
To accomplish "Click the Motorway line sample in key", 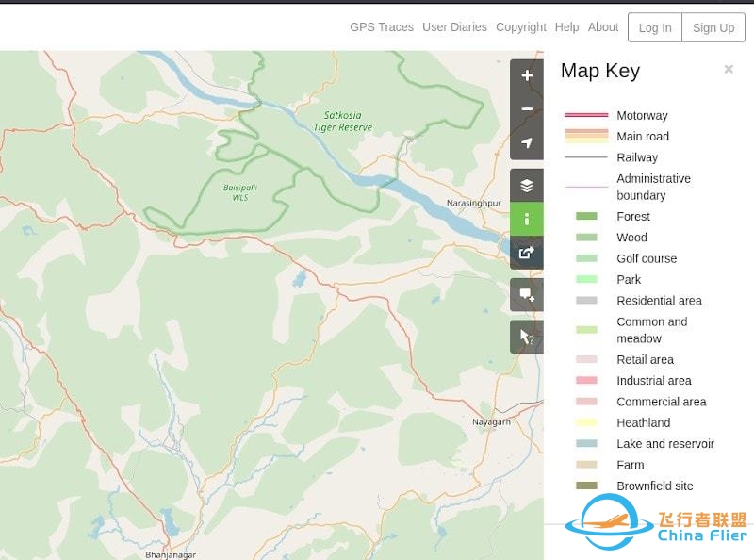I will tap(586, 115).
